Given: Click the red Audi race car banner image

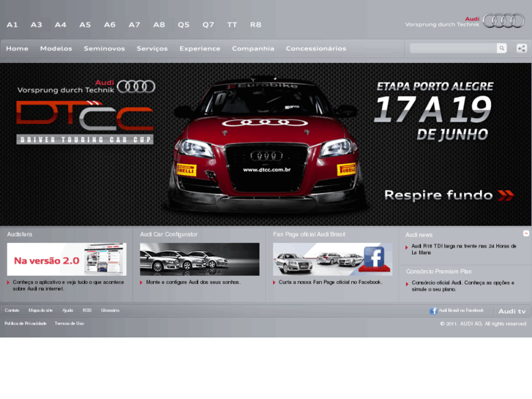Looking at the screenshot, I should (x=266, y=144).
